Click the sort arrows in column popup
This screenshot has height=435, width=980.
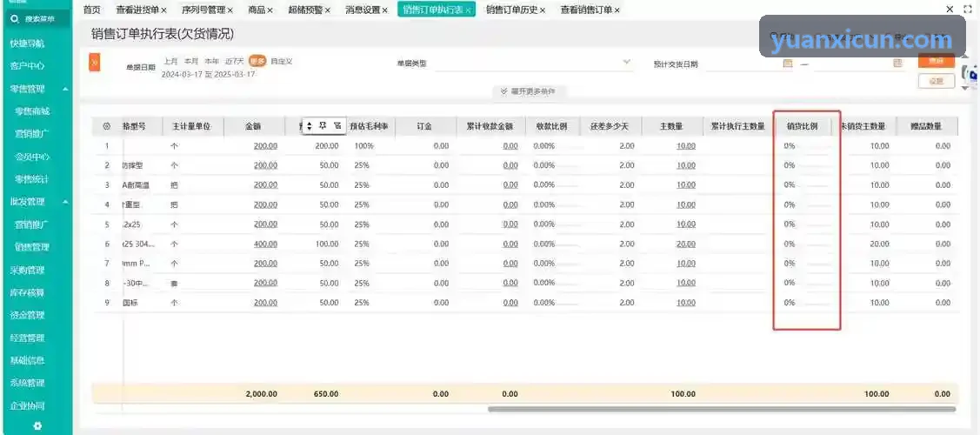point(309,126)
